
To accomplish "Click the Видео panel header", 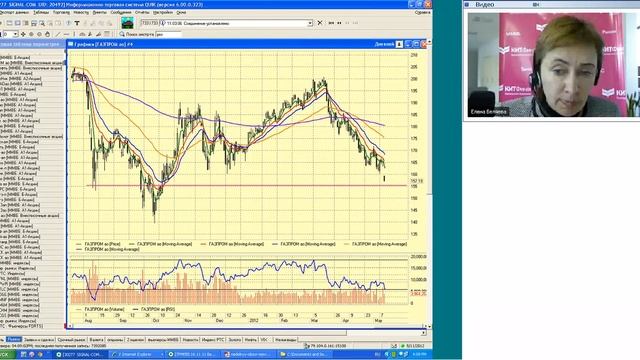I will 551,4.
